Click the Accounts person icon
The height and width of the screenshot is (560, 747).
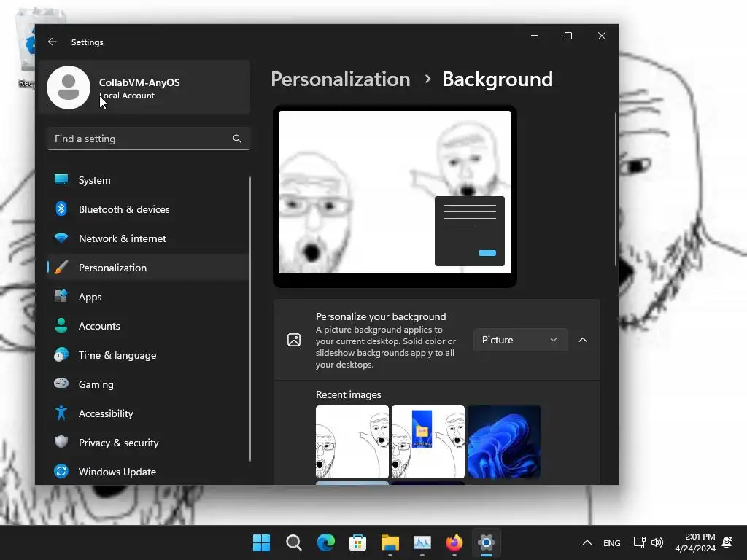pos(61,325)
